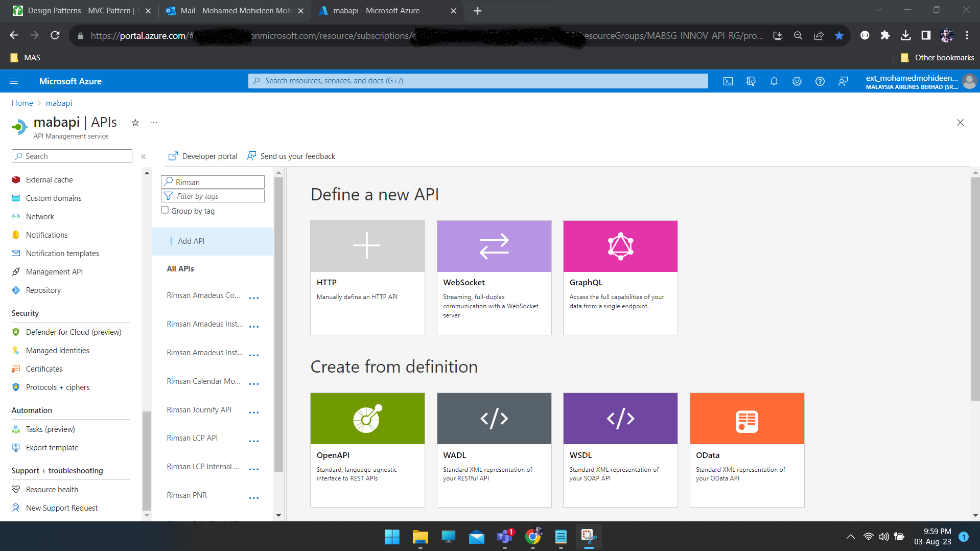Viewport: 980px width, 551px height.
Task: Open options for Rimsan Journify API
Action: click(x=254, y=412)
